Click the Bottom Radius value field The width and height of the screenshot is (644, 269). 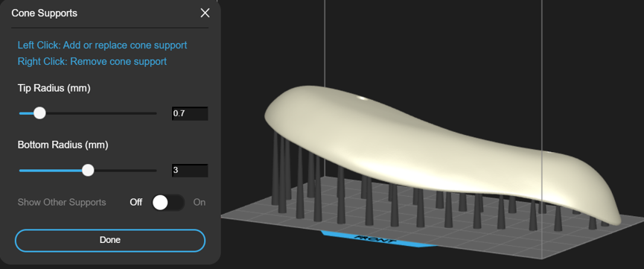click(190, 171)
